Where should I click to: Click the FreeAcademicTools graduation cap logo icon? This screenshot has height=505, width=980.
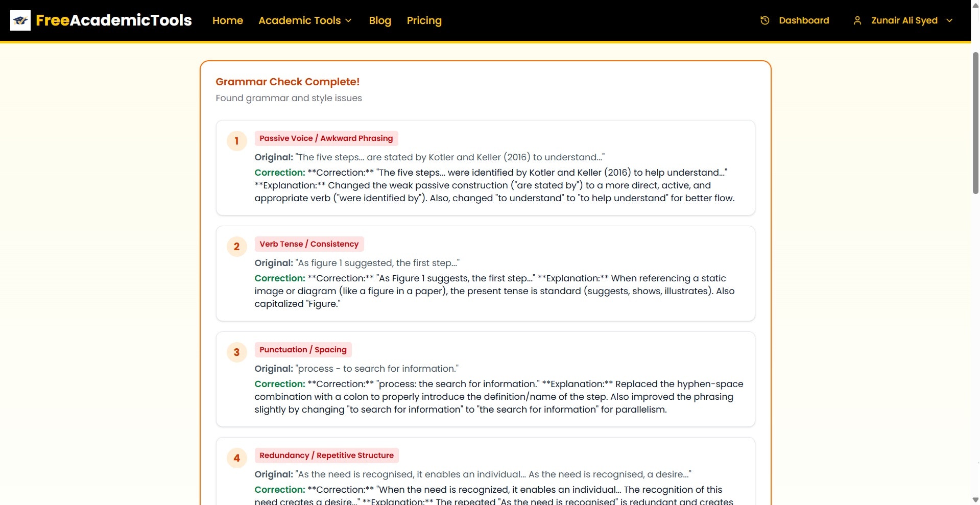20,20
